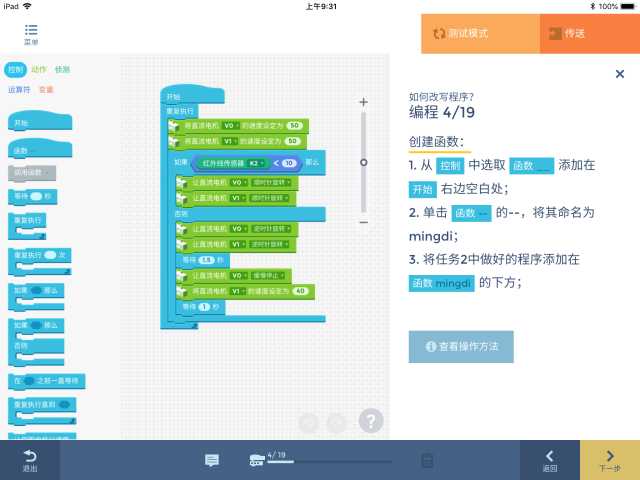The height and width of the screenshot is (480, 640).
Task: Open the V0 dropdown in first motor block
Action: pos(230,126)
